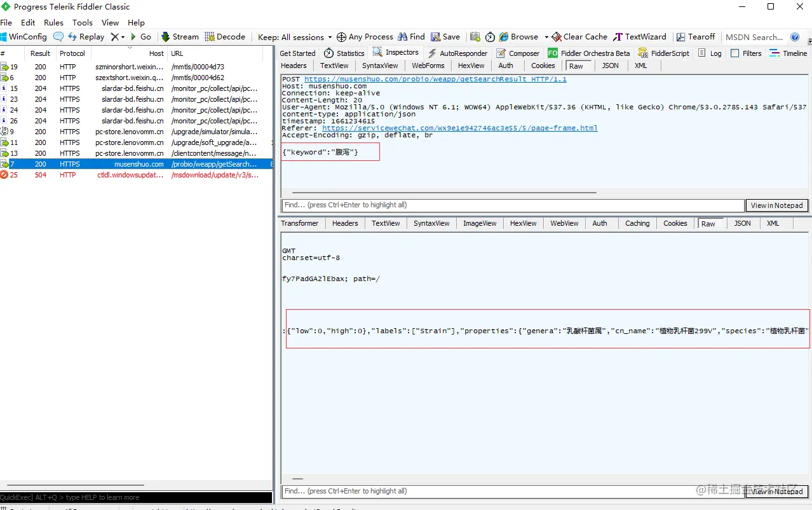
Task: Select session 19 szminorshort.weixin row
Action: pyautogui.click(x=136, y=67)
